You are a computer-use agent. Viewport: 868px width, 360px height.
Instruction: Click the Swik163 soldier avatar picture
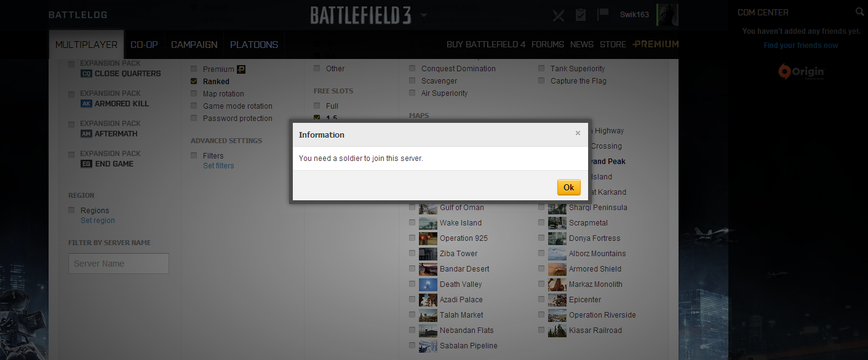coord(667,15)
